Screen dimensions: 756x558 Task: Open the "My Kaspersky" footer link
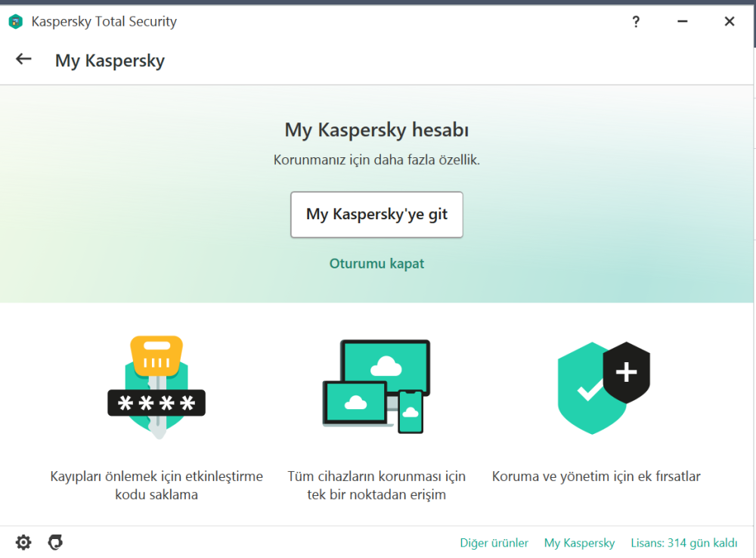click(x=580, y=543)
